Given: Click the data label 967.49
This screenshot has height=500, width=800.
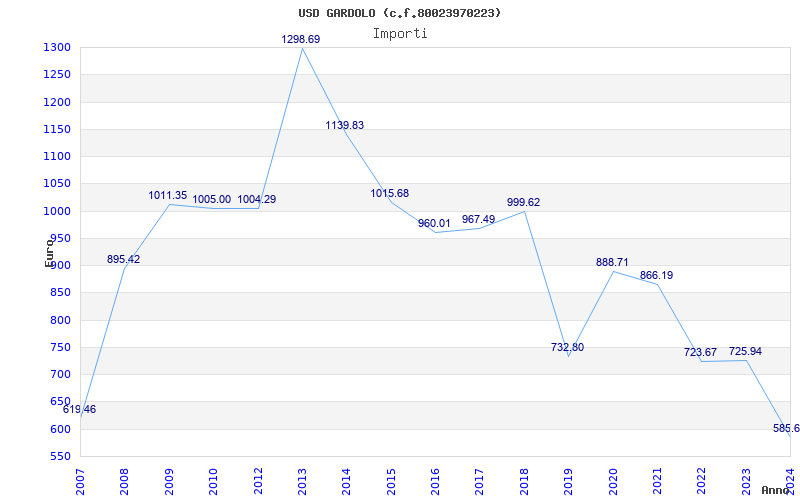Looking at the screenshot, I should coord(479,219).
